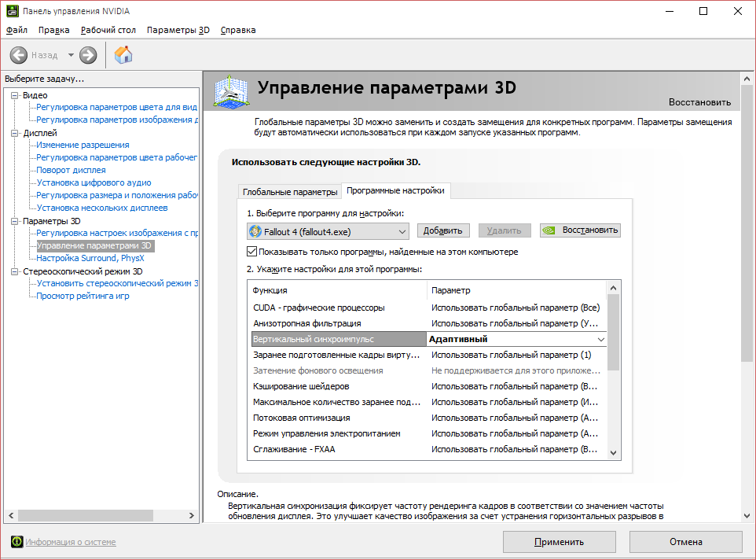The height and width of the screenshot is (560, 756).
Task: Toggle 'Показывать только программы' checkbox
Action: pyautogui.click(x=252, y=252)
